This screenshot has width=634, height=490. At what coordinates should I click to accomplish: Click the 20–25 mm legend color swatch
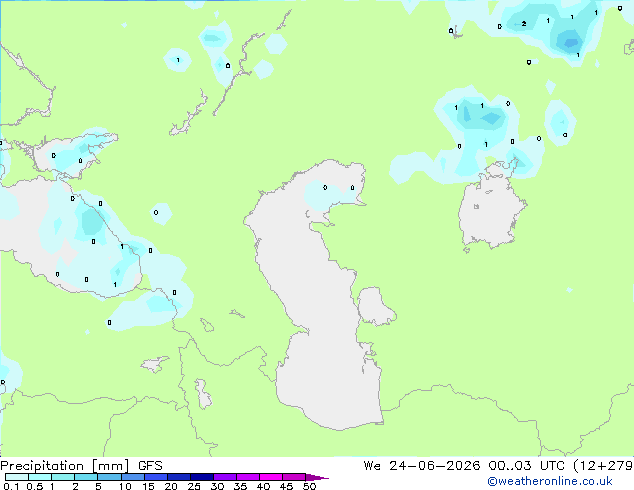[179, 477]
